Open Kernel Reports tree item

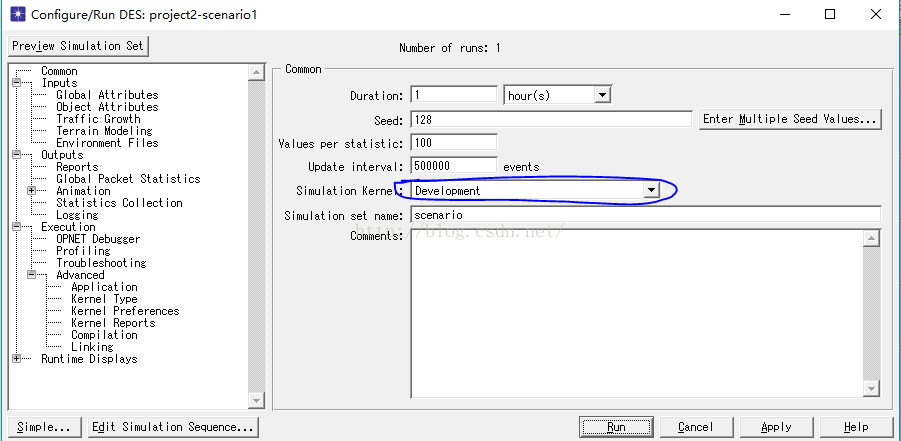coord(113,323)
